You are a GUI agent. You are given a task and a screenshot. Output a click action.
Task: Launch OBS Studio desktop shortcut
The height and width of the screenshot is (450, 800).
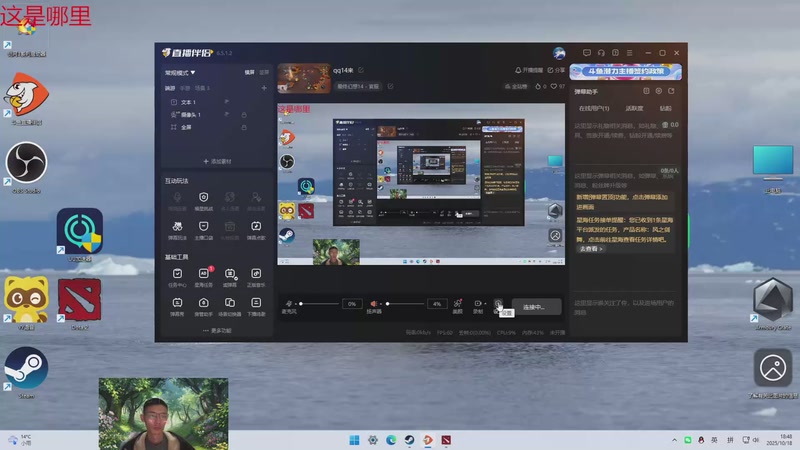(26, 167)
